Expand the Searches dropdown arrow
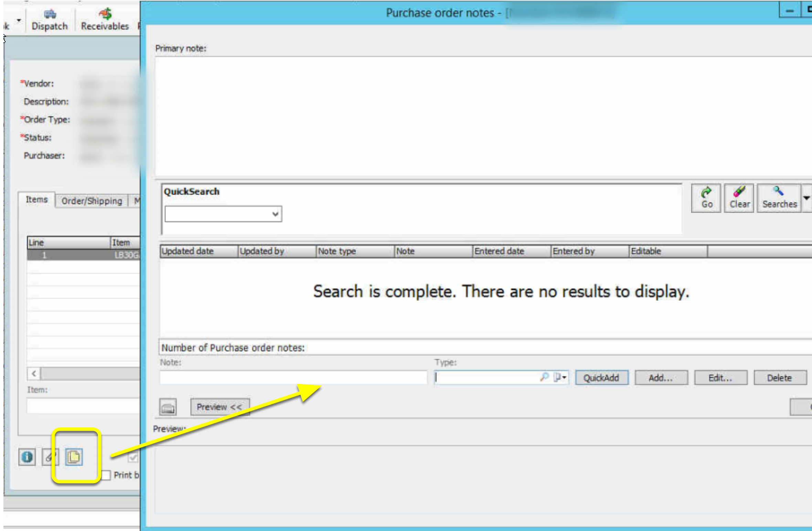812x531 pixels. pos(806,198)
